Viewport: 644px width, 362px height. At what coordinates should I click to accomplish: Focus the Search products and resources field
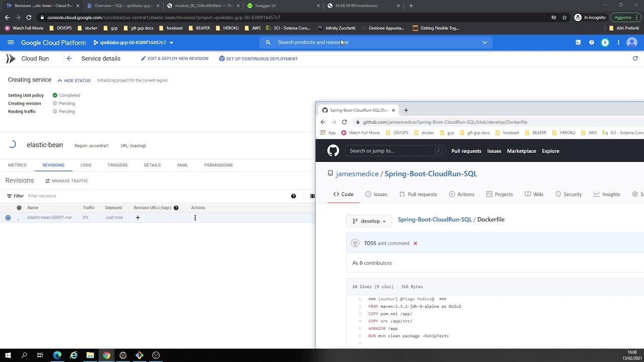[x=376, y=42]
